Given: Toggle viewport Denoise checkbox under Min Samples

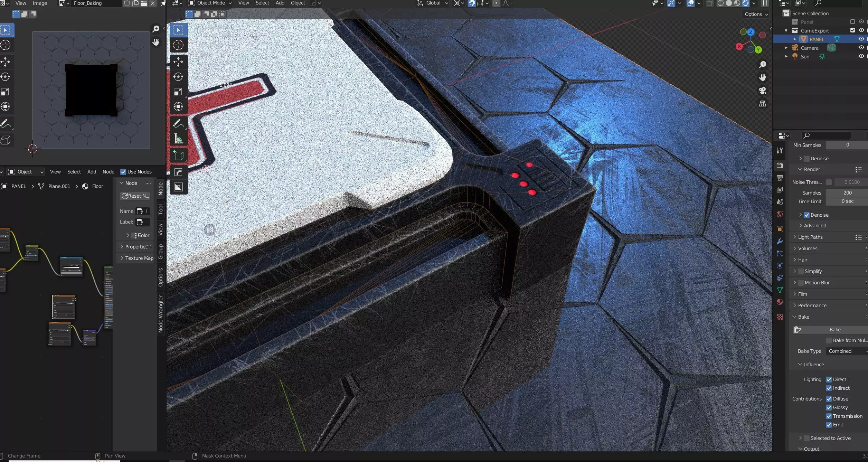Looking at the screenshot, I should pos(806,159).
